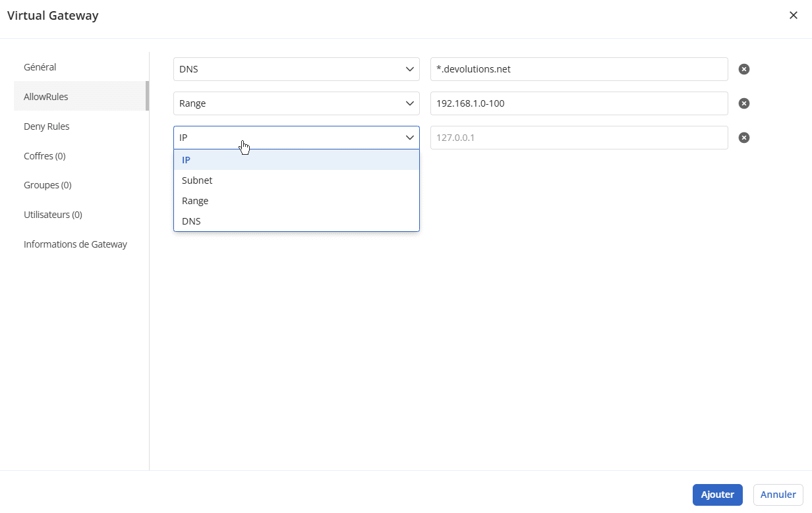Viewport: 812px width, 513px height.
Task: Remove the 192.168.1.0-100 range rule
Action: pyautogui.click(x=743, y=103)
